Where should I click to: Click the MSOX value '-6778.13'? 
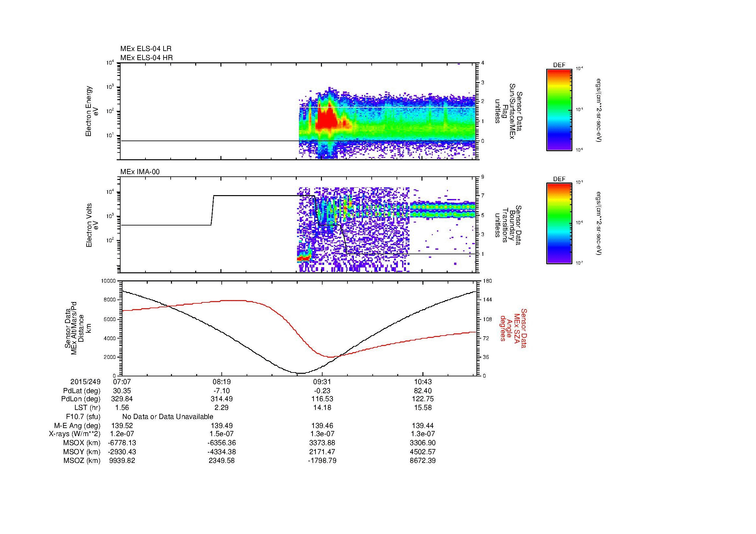tap(122, 443)
